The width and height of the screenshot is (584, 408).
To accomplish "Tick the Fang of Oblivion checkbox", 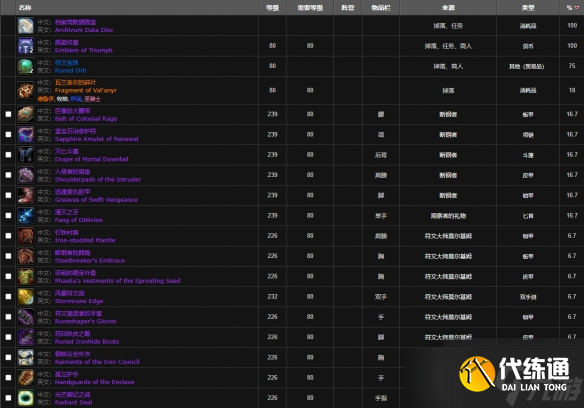I will tap(8, 215).
